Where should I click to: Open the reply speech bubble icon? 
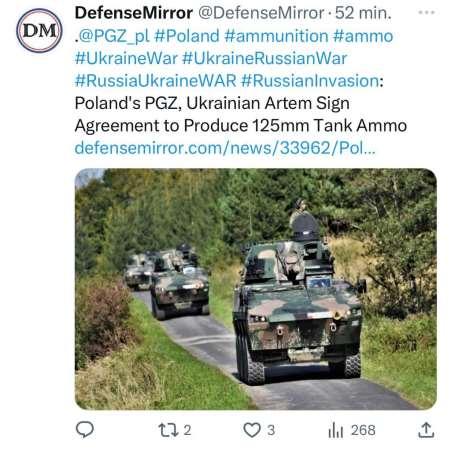(x=85, y=430)
